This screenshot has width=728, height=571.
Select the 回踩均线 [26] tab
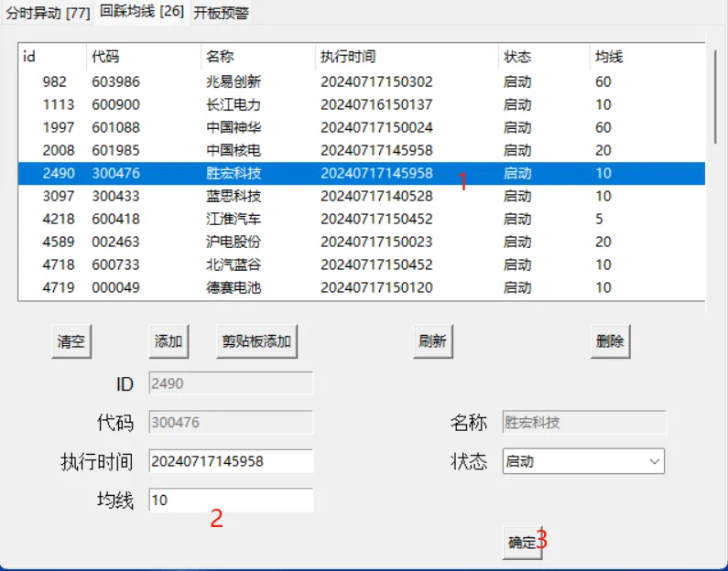point(142,12)
